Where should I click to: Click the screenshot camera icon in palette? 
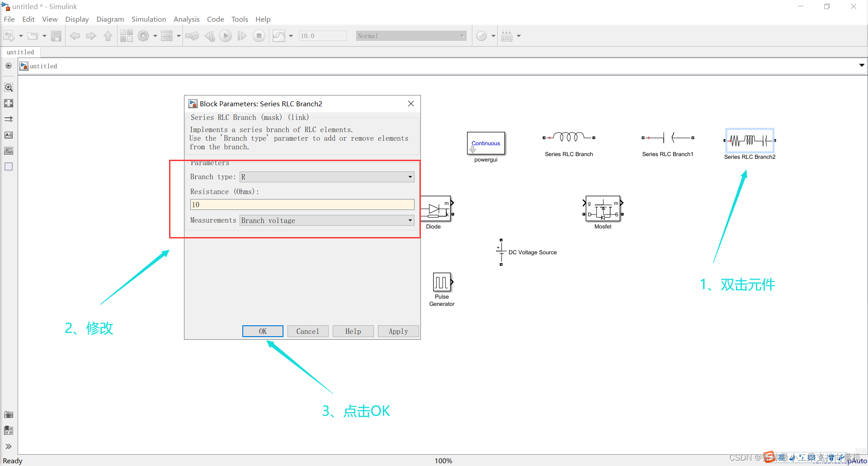[x=9, y=414]
